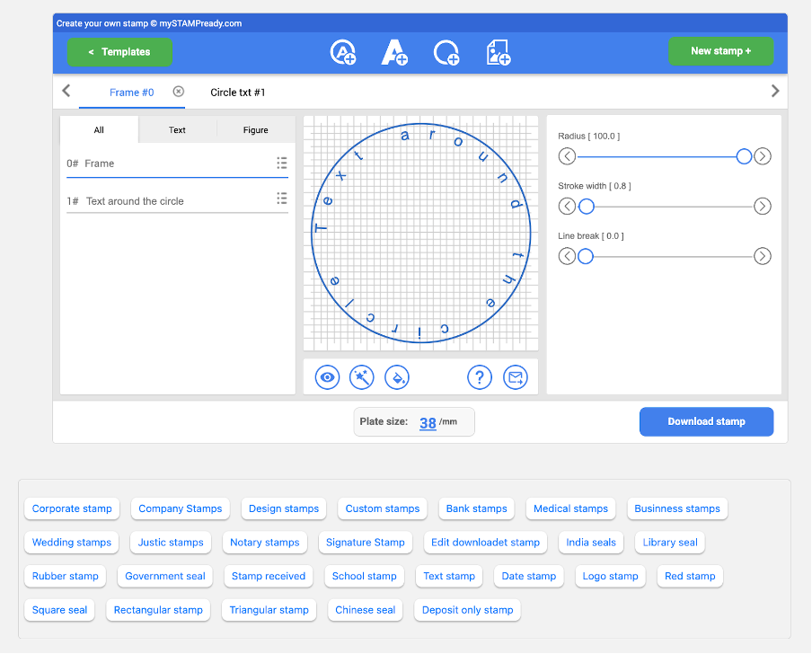This screenshot has height=654, width=812.
Task: Switch to the Figure filter tab
Action: tap(255, 129)
